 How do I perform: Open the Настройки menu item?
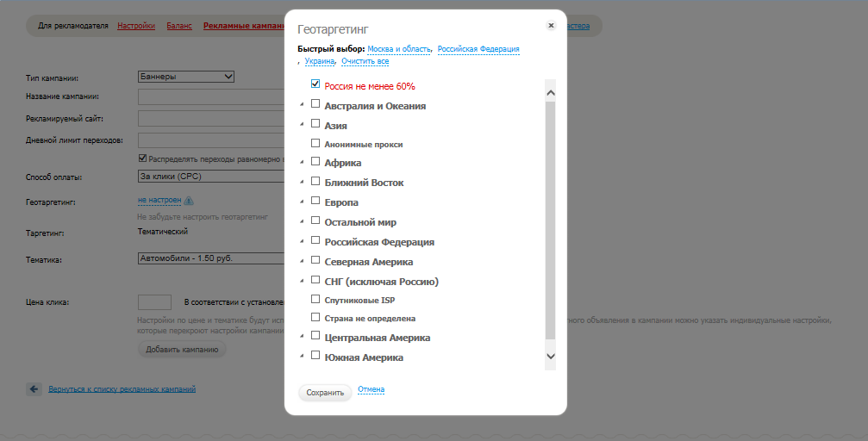coord(136,26)
